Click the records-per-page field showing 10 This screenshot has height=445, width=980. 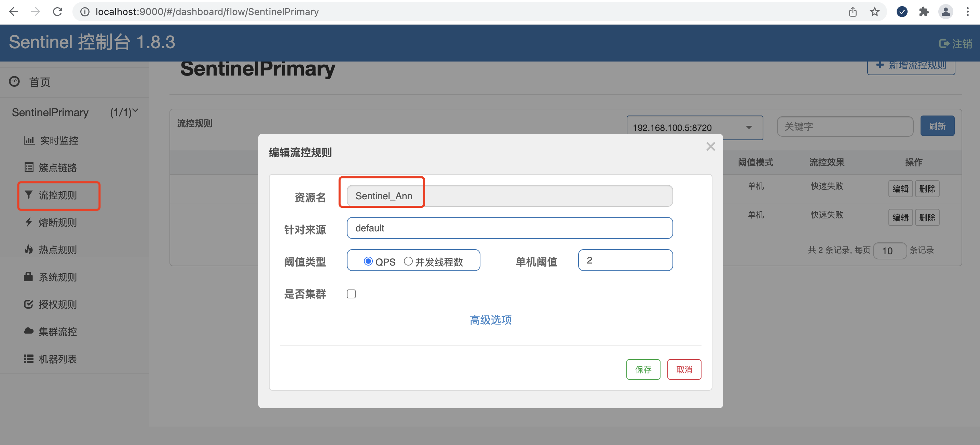point(889,251)
